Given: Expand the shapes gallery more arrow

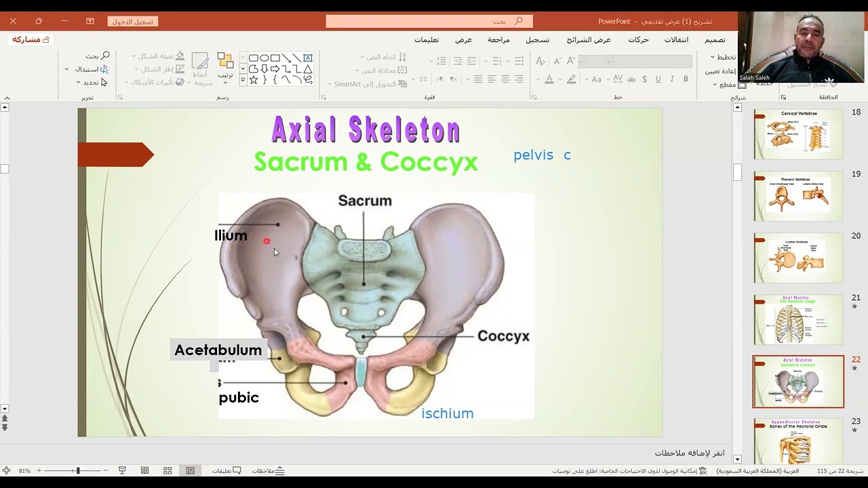Looking at the screenshot, I should point(241,79).
